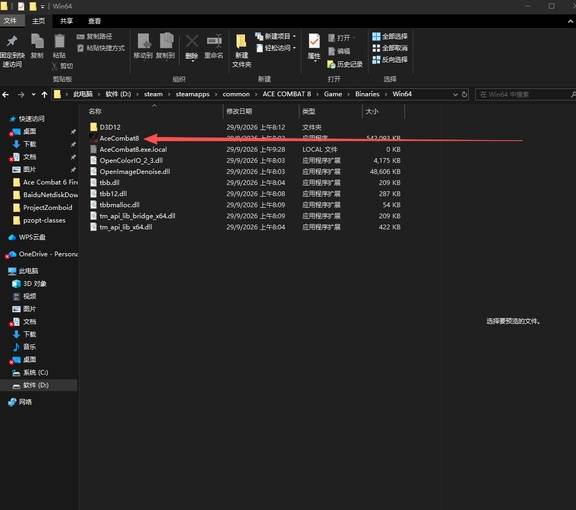Open the Easy access dropdown
The width and height of the screenshot is (576, 510).
[276, 48]
